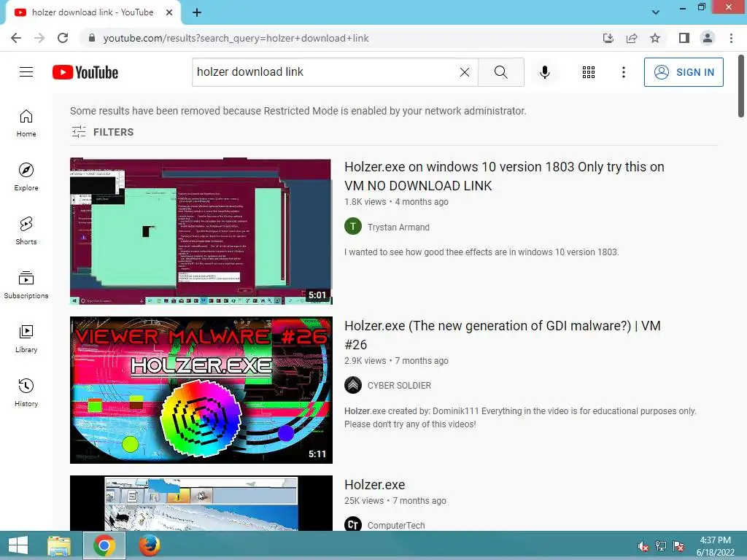
Task: Bookmark this page with the star icon
Action: (x=655, y=38)
